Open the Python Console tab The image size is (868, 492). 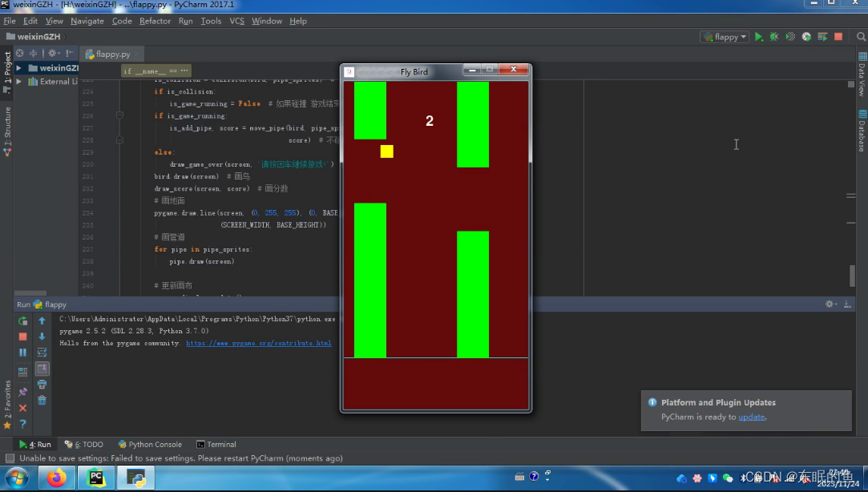(150, 445)
